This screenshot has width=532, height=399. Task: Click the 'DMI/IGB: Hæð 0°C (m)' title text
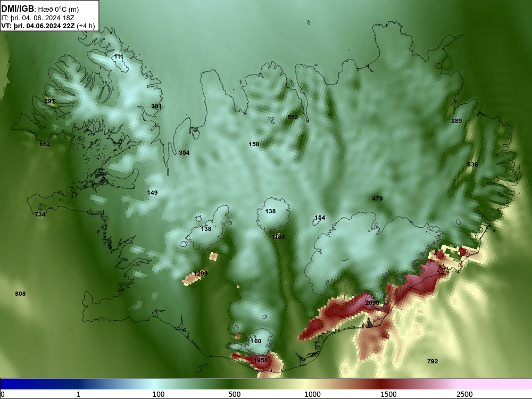click(x=40, y=9)
